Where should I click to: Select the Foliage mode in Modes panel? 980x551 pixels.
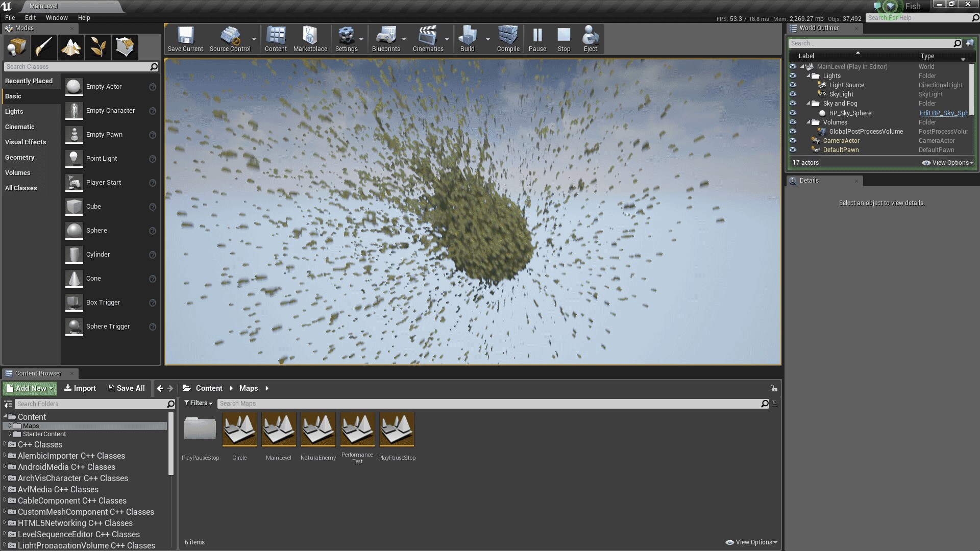point(98,47)
